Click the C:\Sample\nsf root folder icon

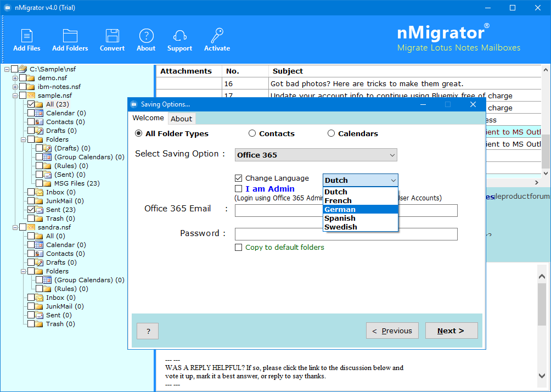pyautogui.click(x=23, y=69)
